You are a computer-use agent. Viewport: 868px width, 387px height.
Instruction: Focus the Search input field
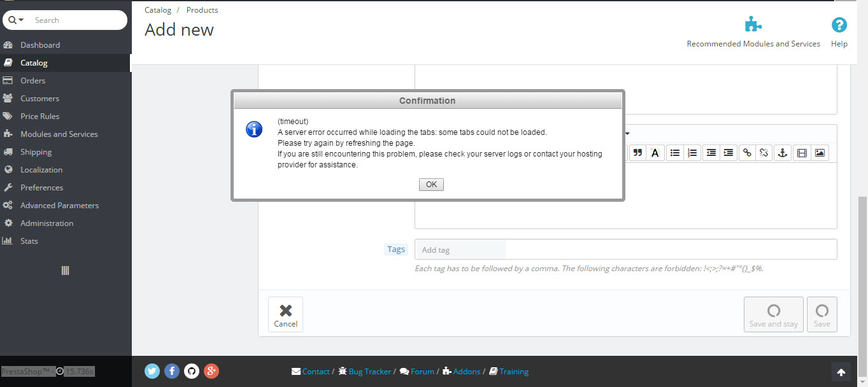tap(78, 20)
